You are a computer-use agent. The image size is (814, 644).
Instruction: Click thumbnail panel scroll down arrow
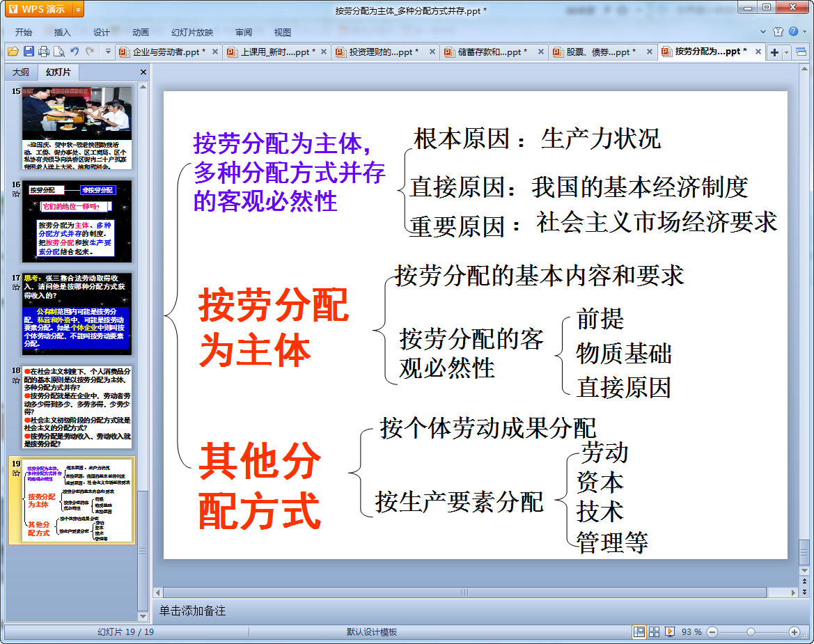click(143, 616)
